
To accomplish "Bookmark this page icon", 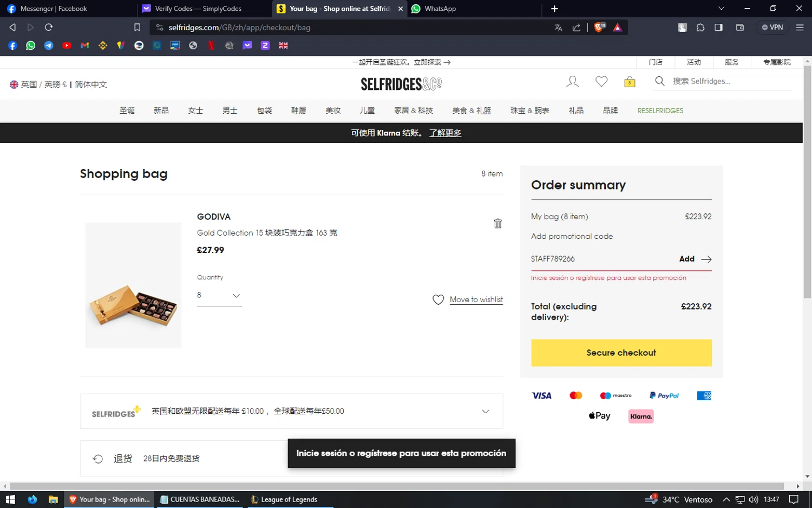I will [137, 28].
